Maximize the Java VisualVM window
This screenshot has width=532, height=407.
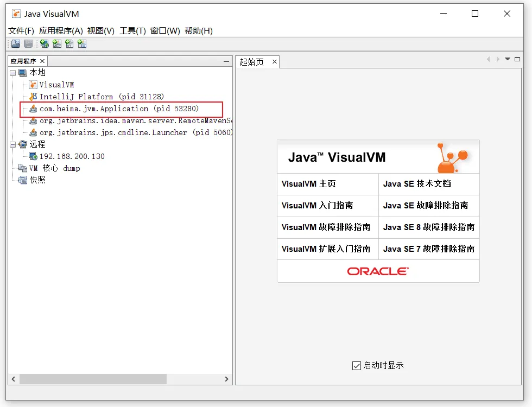point(475,14)
